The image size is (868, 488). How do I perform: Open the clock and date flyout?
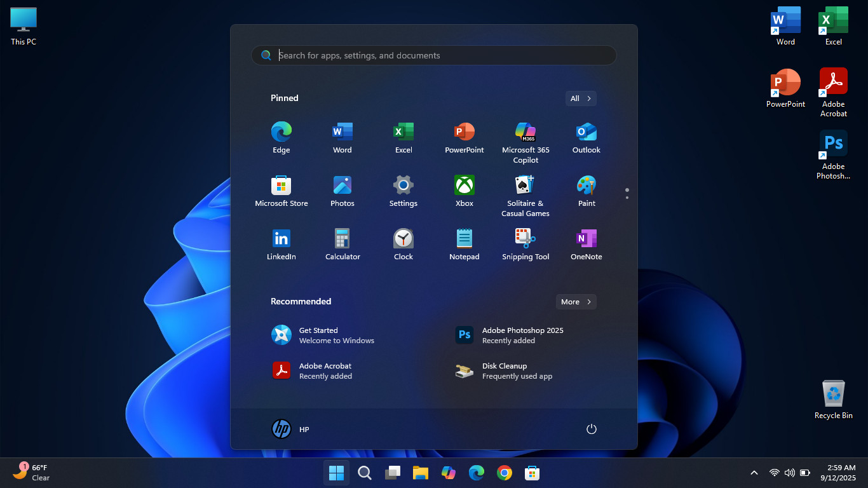(x=838, y=473)
